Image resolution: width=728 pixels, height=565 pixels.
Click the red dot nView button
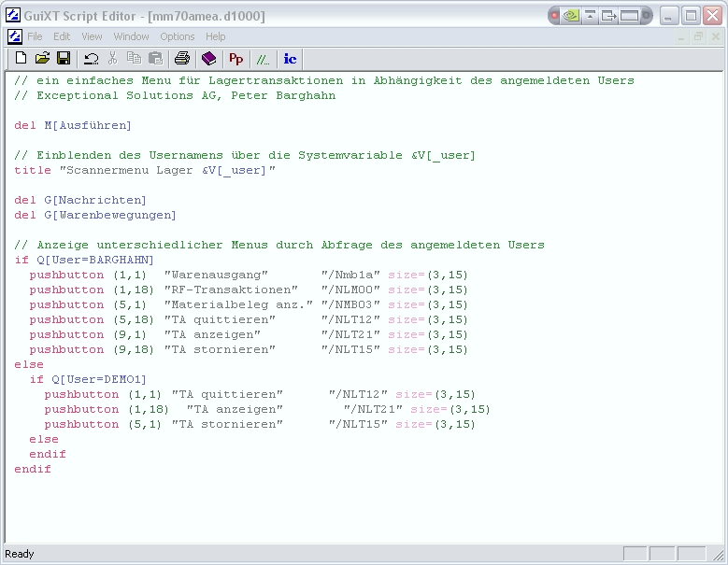pos(554,16)
